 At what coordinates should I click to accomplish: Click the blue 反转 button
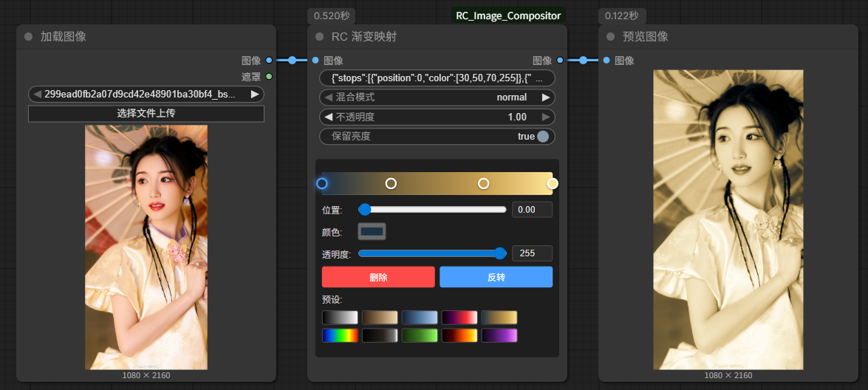click(x=496, y=277)
